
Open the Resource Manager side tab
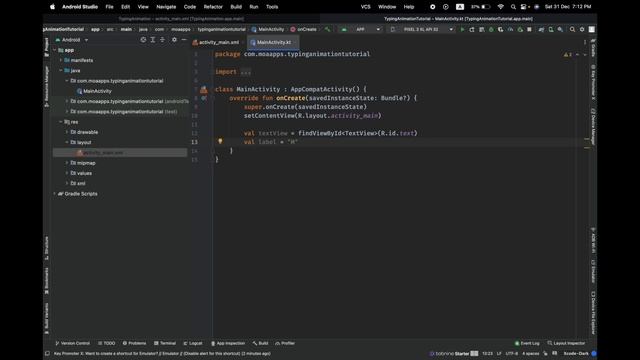click(x=47, y=86)
